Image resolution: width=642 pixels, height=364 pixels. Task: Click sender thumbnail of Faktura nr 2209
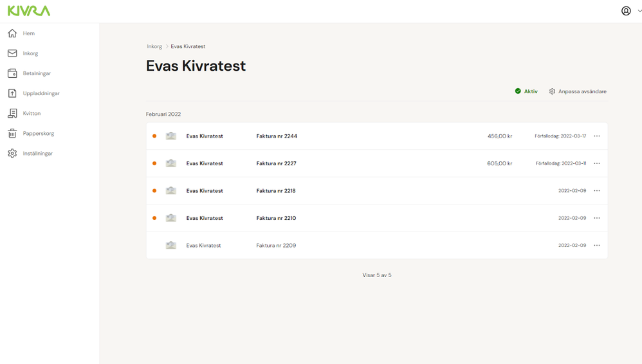pyautogui.click(x=170, y=245)
